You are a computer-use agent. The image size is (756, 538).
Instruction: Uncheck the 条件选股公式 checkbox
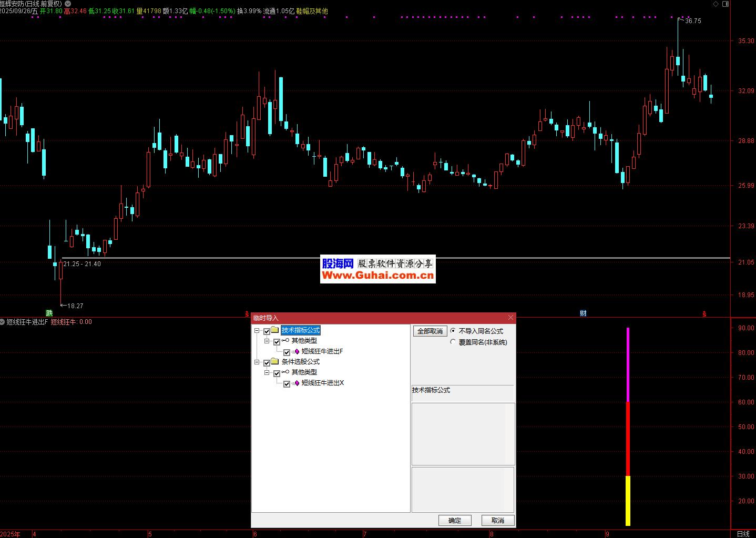[267, 362]
